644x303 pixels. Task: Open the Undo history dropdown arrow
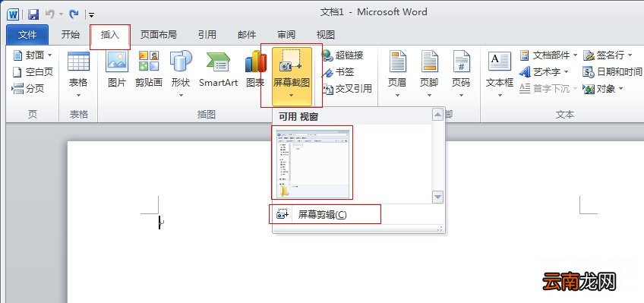62,14
